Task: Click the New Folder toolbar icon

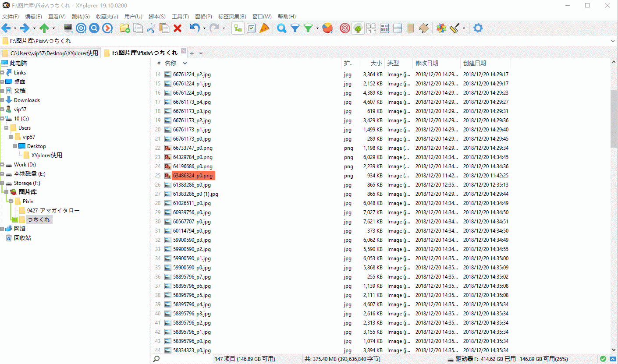Action: pos(124,28)
